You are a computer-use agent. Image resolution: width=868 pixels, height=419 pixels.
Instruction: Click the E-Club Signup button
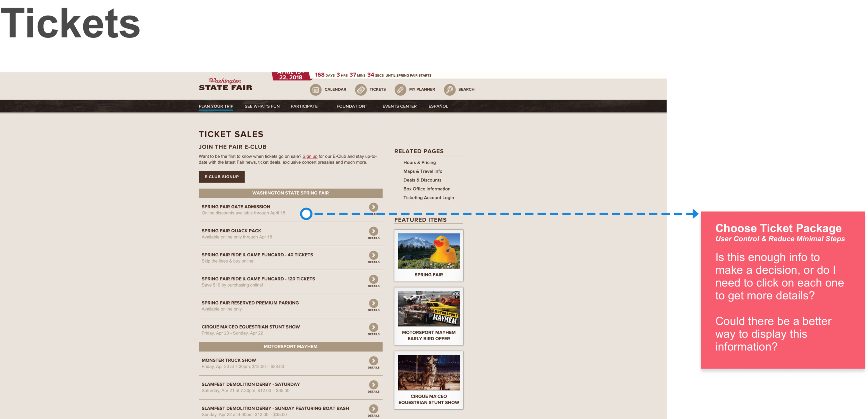tap(222, 177)
